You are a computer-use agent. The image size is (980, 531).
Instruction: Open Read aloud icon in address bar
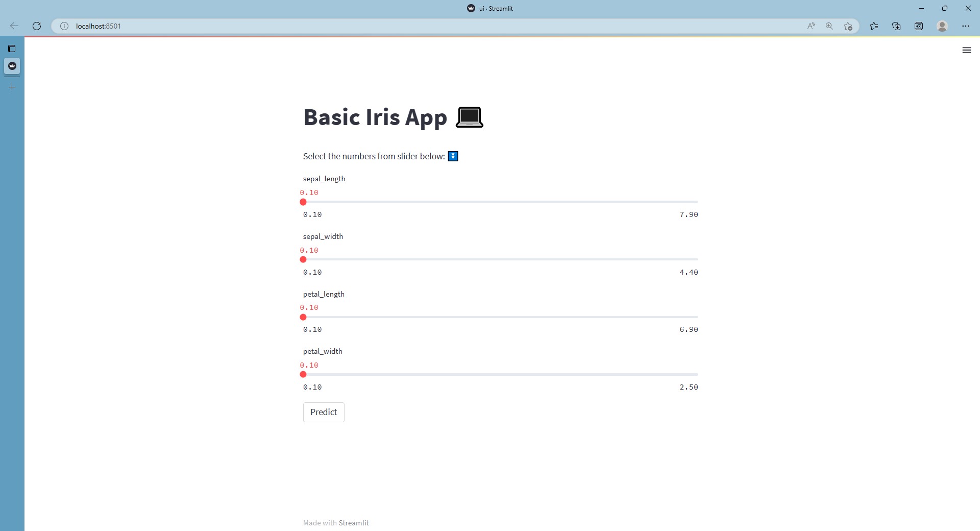click(811, 26)
